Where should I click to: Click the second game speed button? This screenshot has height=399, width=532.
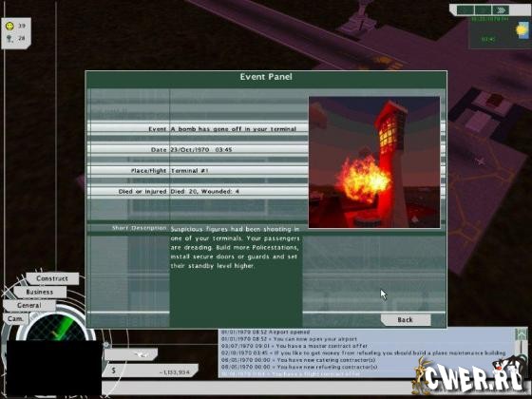click(x=483, y=10)
